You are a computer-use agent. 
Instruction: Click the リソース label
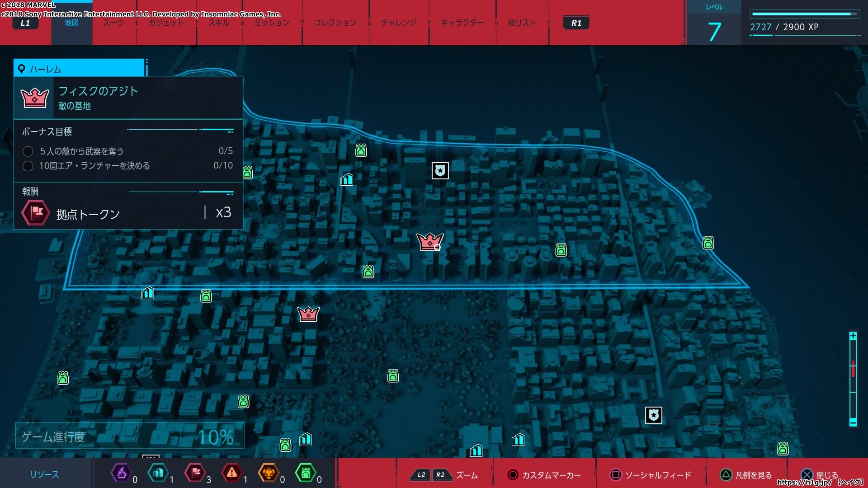click(x=44, y=474)
